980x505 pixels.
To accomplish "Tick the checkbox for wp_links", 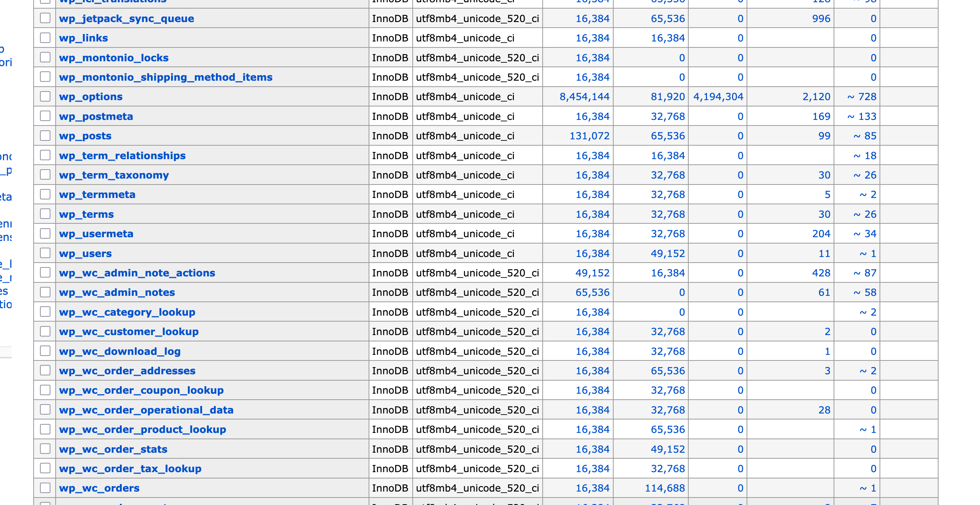I will [x=45, y=38].
